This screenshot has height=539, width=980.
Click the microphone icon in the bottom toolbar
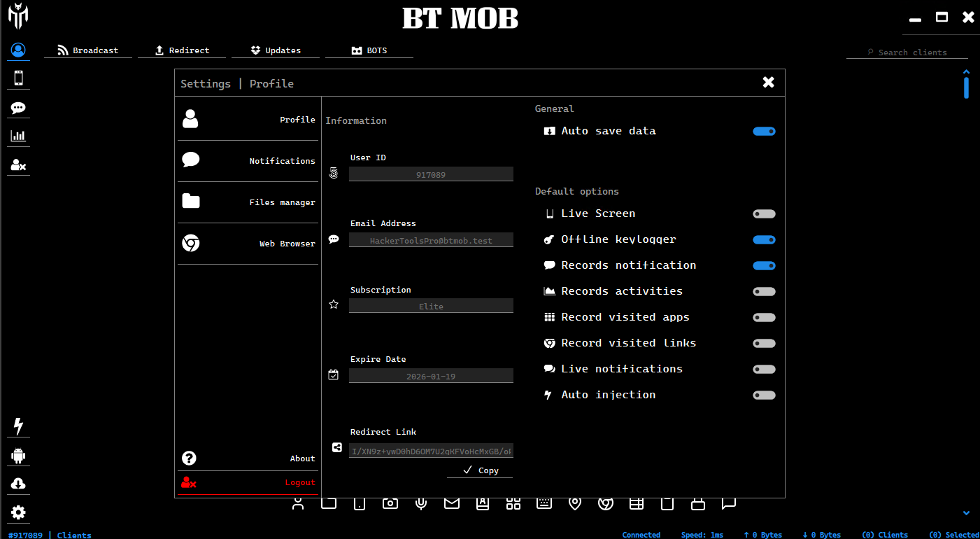[421, 503]
